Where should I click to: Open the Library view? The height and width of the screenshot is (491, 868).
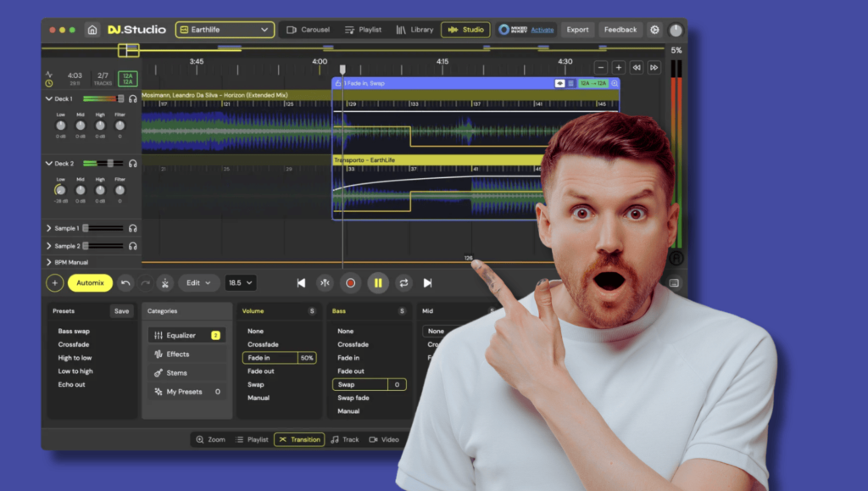(415, 30)
